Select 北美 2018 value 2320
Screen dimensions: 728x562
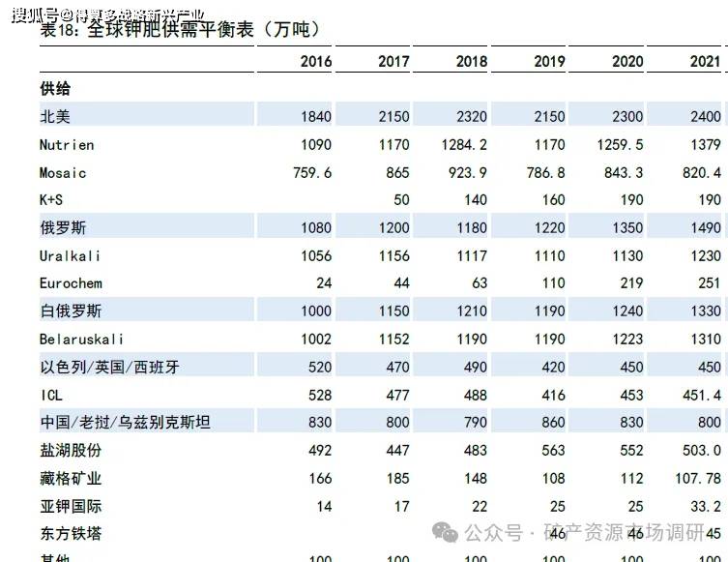tap(472, 117)
